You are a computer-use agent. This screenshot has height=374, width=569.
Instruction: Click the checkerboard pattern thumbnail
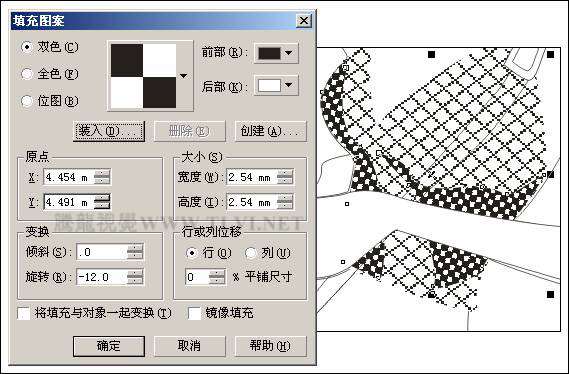click(x=143, y=76)
